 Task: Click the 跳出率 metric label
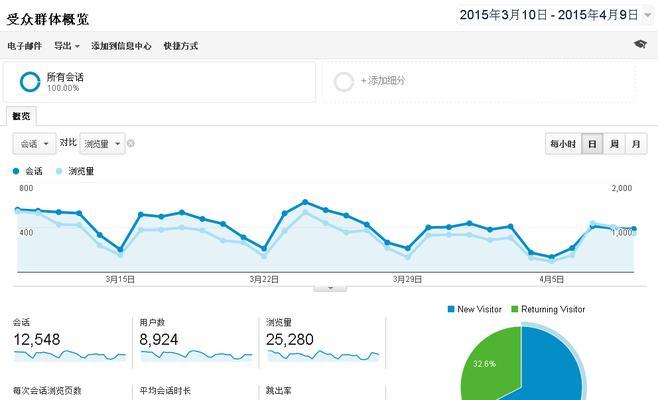[x=278, y=391]
